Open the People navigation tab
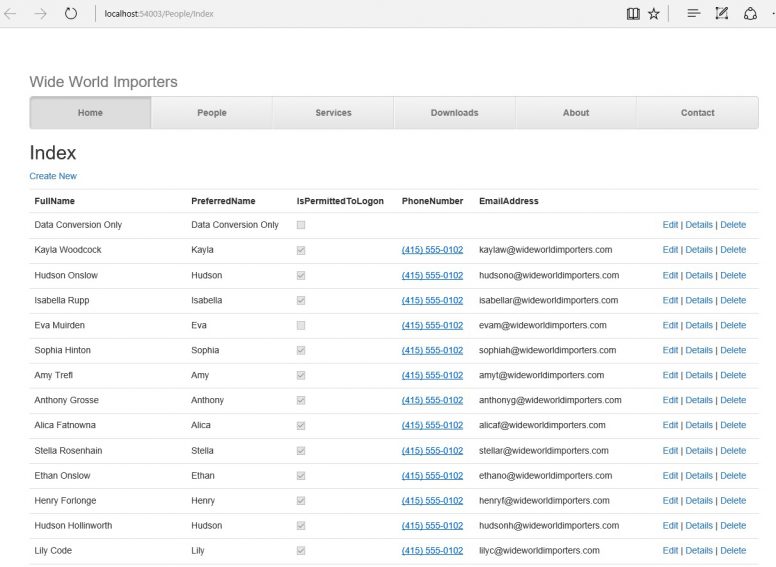The height and width of the screenshot is (567, 776). (212, 113)
